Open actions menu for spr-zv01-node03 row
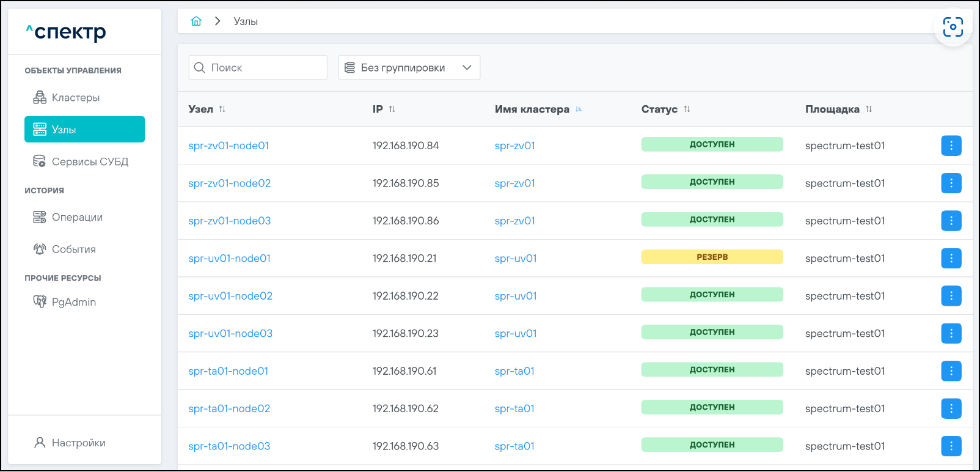 click(x=951, y=221)
